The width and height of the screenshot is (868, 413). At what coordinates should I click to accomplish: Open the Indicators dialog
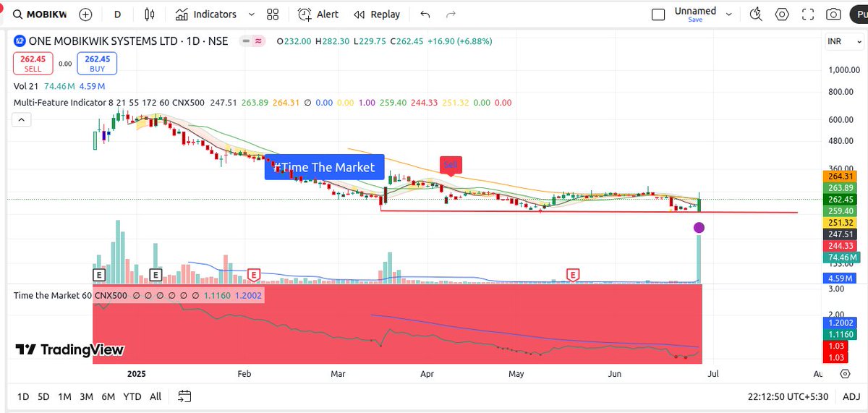coord(206,14)
